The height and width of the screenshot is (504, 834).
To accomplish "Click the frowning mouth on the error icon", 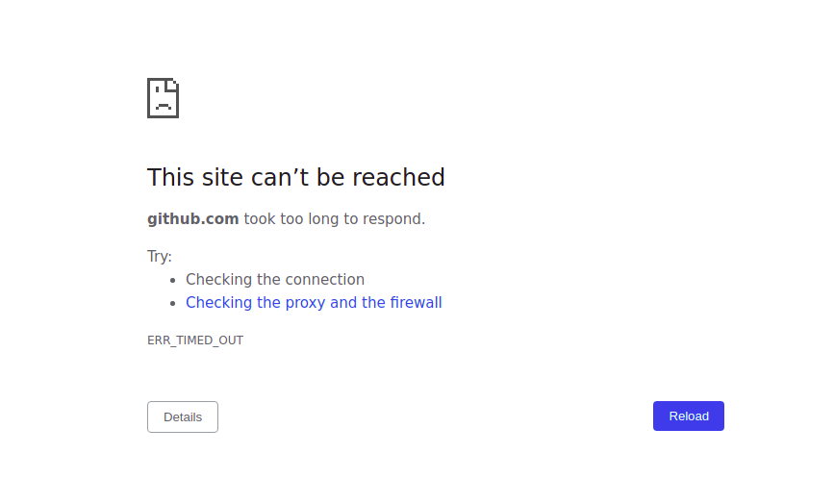I will [x=164, y=106].
